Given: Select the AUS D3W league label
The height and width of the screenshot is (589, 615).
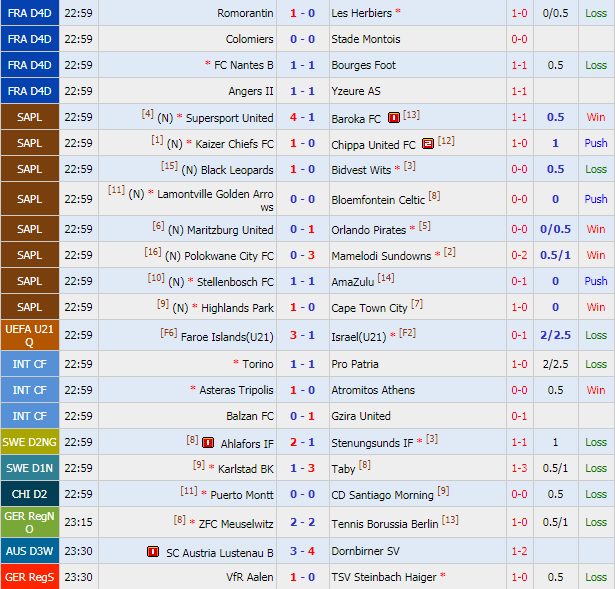Looking at the screenshot, I should (30, 551).
